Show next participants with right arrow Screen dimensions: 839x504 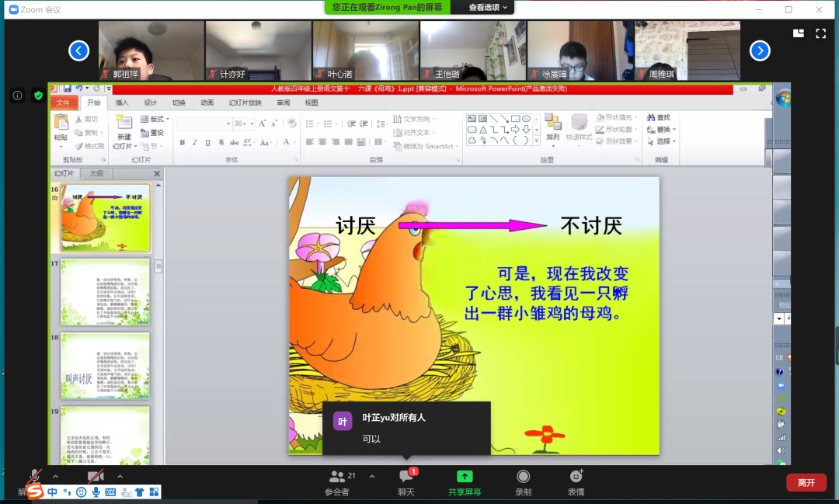point(760,50)
